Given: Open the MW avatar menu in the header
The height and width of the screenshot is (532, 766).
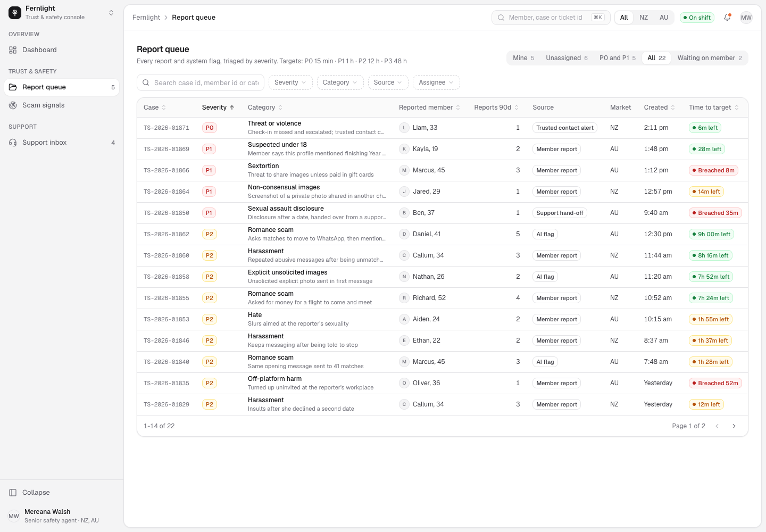Looking at the screenshot, I should [746, 18].
